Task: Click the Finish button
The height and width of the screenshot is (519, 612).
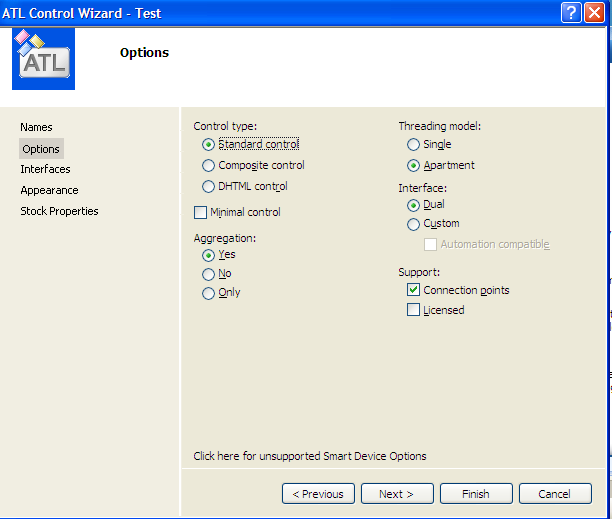Action: pyautogui.click(x=476, y=494)
